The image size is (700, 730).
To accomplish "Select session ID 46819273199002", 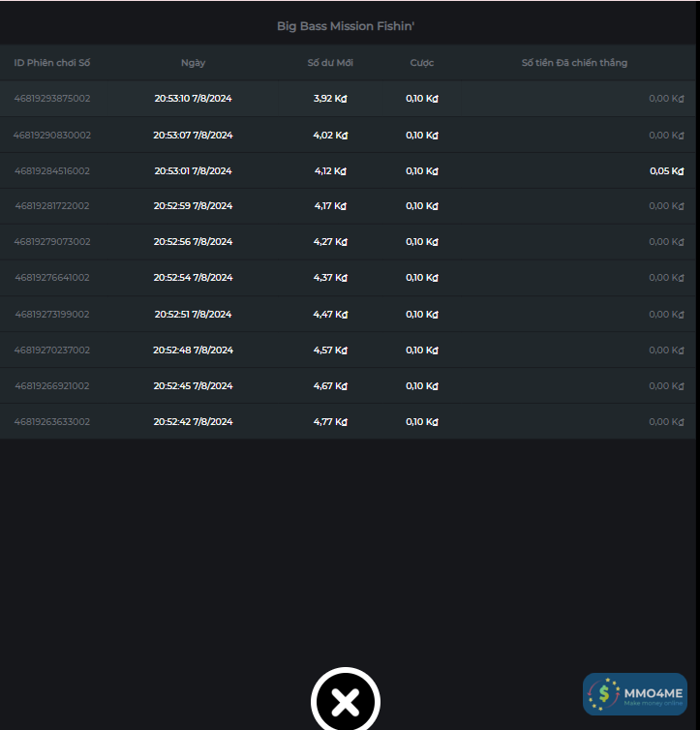I will point(52,315).
